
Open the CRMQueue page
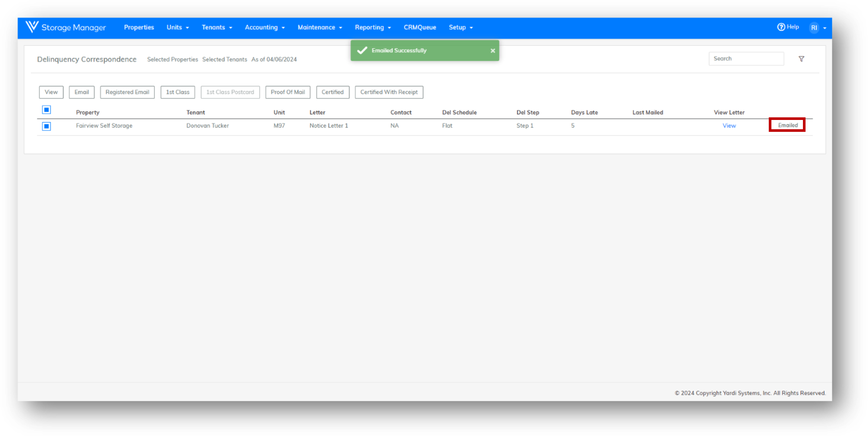(419, 28)
